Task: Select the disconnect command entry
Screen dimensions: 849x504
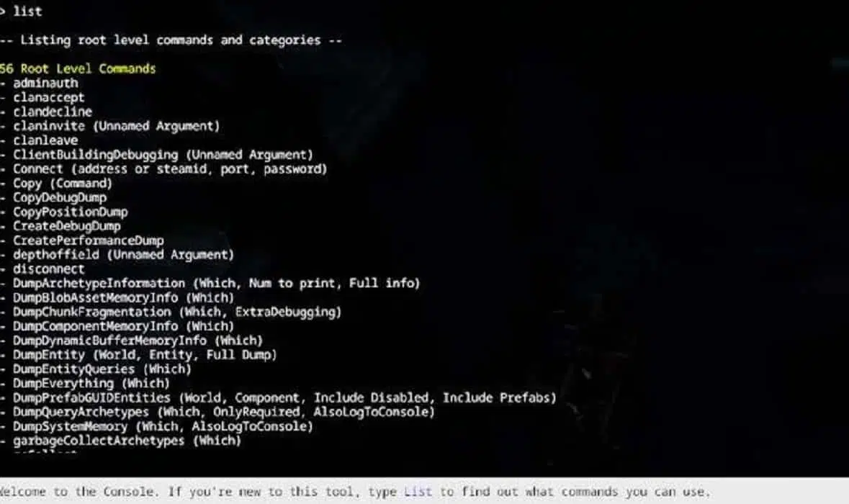Action: click(49, 269)
